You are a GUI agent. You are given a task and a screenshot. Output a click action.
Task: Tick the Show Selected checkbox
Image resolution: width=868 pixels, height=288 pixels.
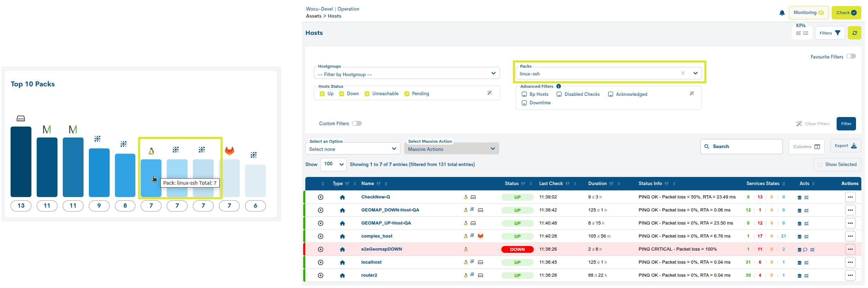pos(820,165)
